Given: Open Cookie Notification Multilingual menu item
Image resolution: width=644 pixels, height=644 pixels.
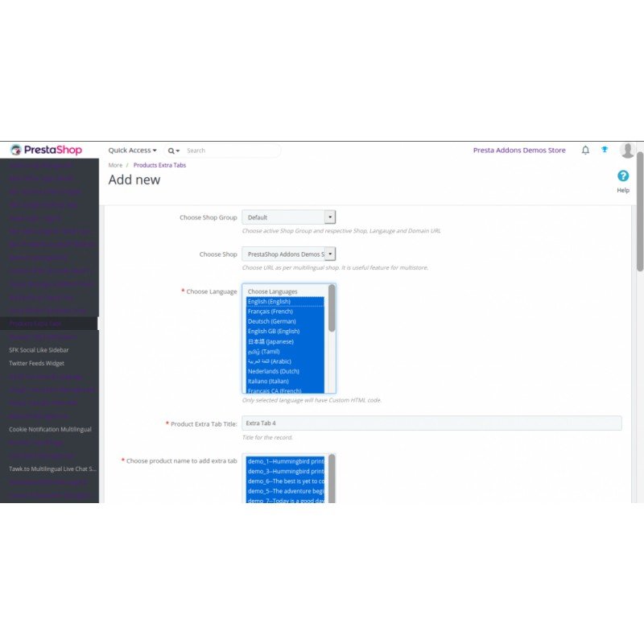Looking at the screenshot, I should (x=50, y=429).
